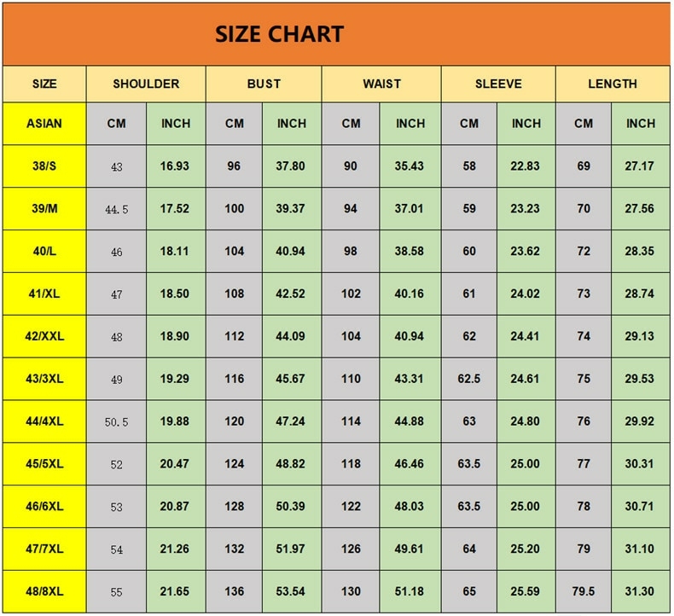
Task: Click the ASIAN size label cell
Action: (x=44, y=124)
